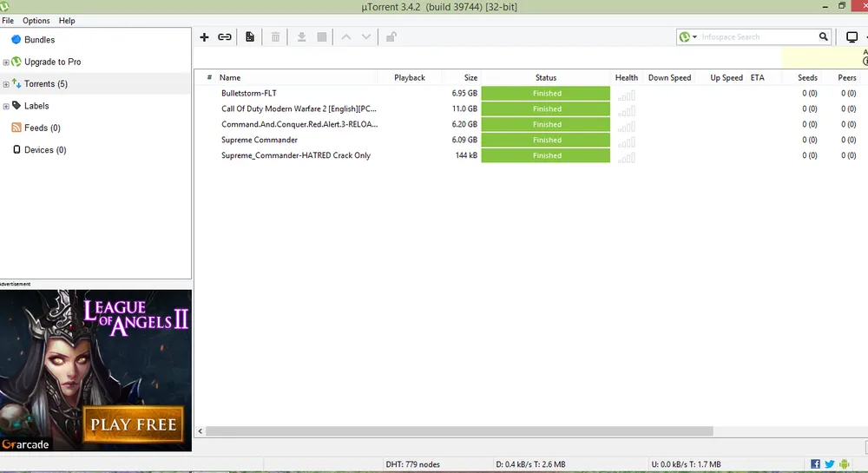
Task: Sort by the Down Speed column header
Action: click(x=669, y=77)
